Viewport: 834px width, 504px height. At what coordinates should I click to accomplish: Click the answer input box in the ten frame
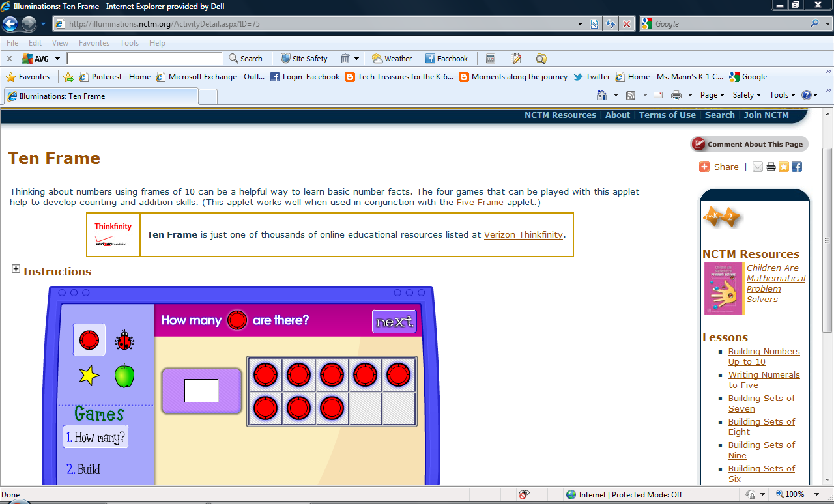[x=201, y=390]
